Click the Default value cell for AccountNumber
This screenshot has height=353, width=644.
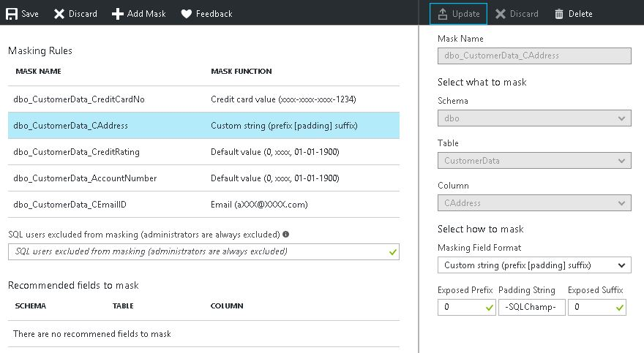275,178
